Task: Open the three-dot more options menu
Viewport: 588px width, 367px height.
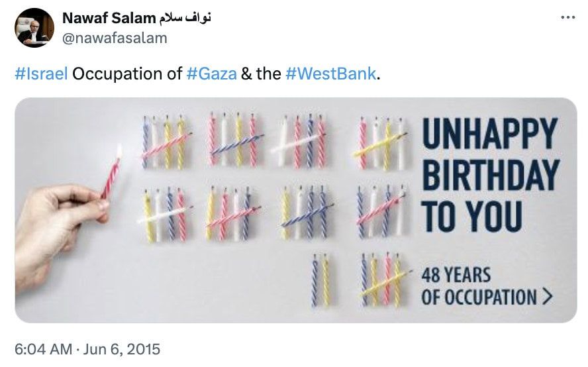Action: pos(567,17)
